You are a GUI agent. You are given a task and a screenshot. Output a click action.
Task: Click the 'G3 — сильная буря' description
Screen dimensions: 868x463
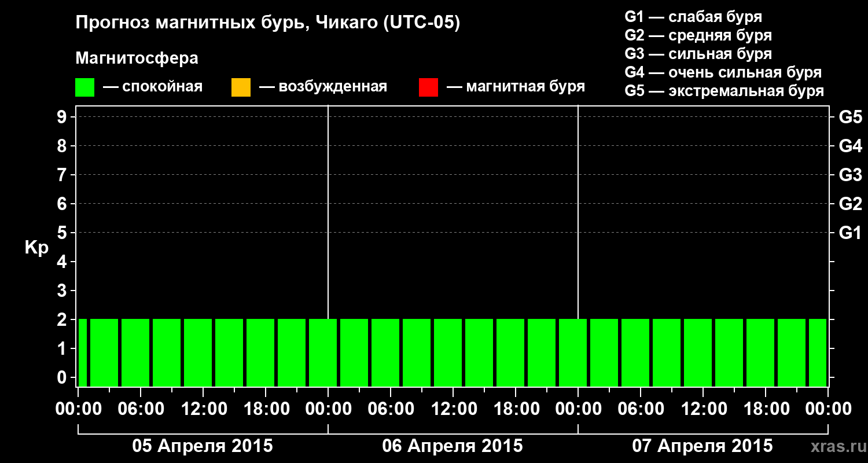pos(698,54)
